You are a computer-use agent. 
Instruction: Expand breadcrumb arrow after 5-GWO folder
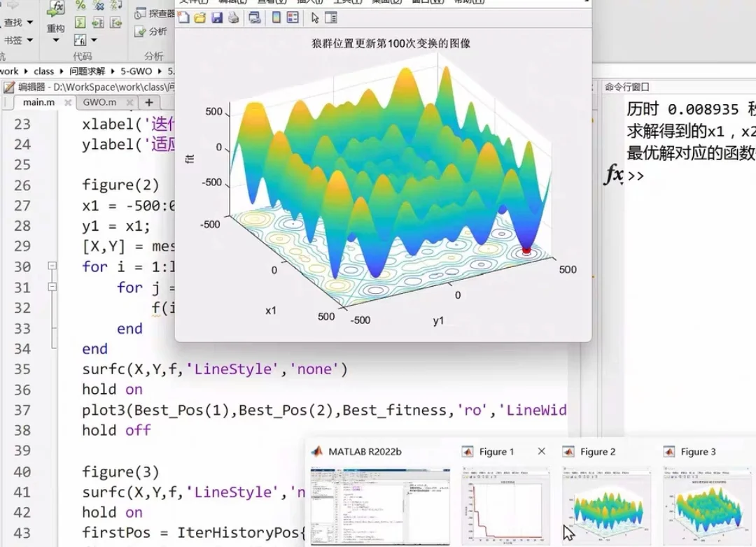point(160,71)
